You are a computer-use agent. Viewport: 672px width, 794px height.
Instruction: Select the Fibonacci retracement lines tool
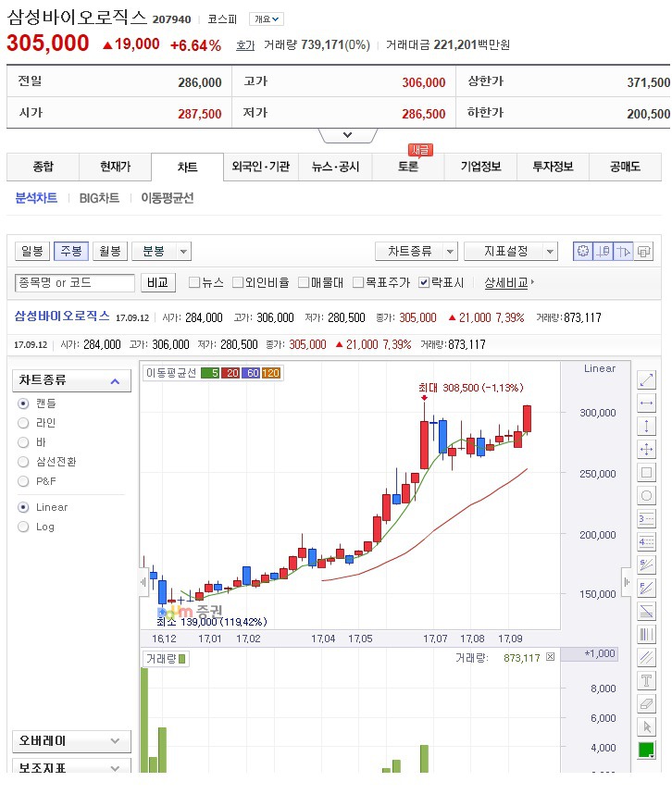(x=646, y=611)
